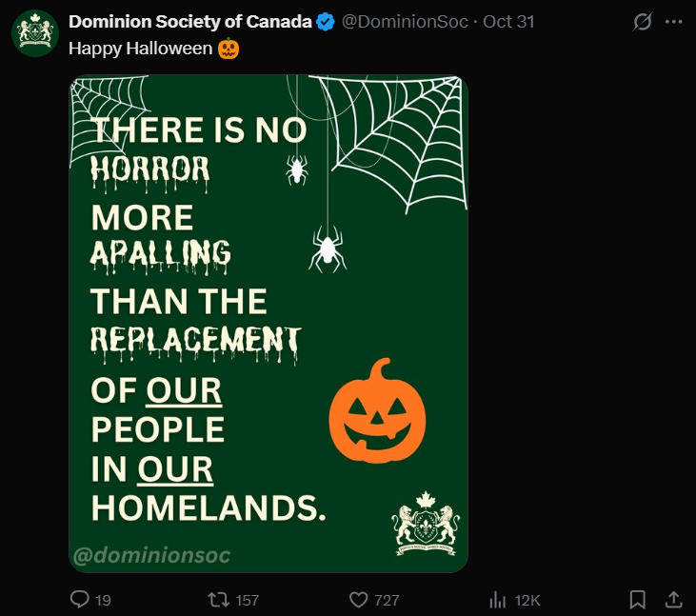Open the "Dominion Society of Canada" display name
The width and height of the screenshot is (696, 616).
190,22
